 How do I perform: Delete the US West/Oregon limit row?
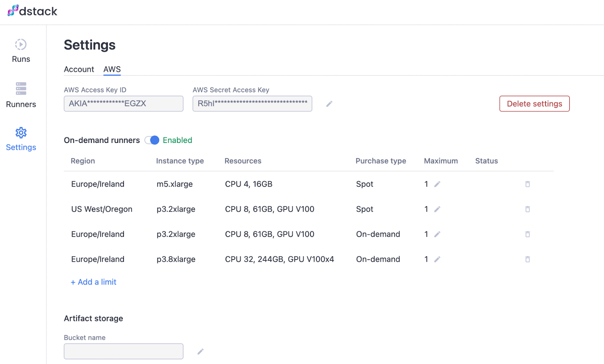pos(527,209)
